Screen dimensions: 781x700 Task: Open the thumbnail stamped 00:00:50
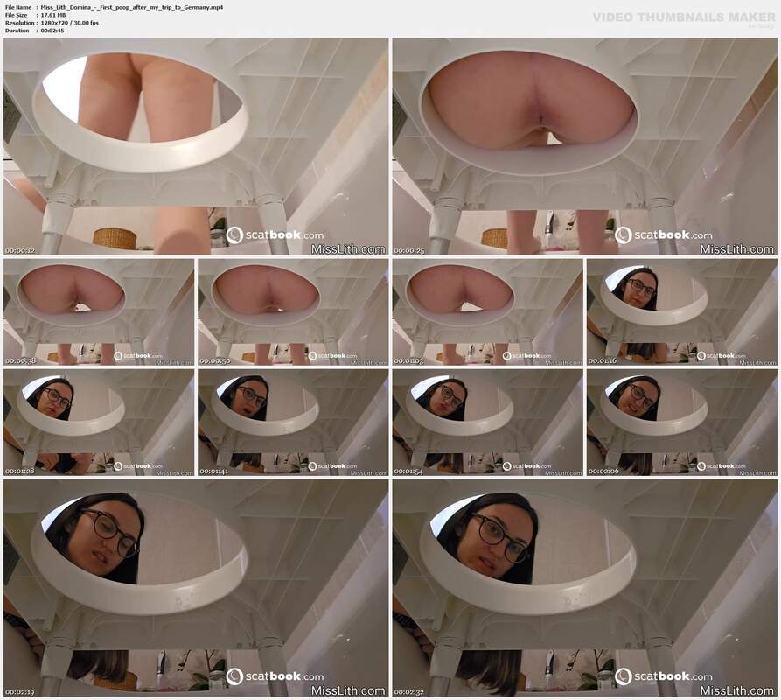[x=293, y=311]
